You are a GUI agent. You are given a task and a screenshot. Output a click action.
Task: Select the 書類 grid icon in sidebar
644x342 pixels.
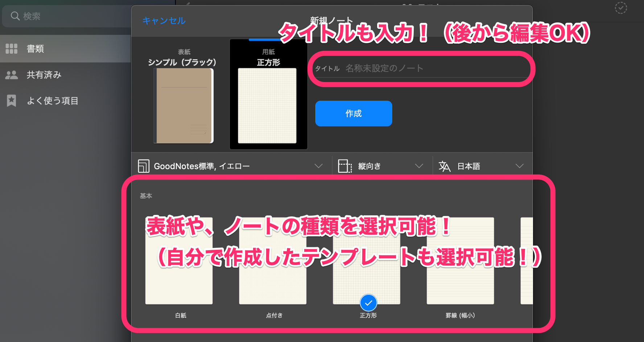11,49
